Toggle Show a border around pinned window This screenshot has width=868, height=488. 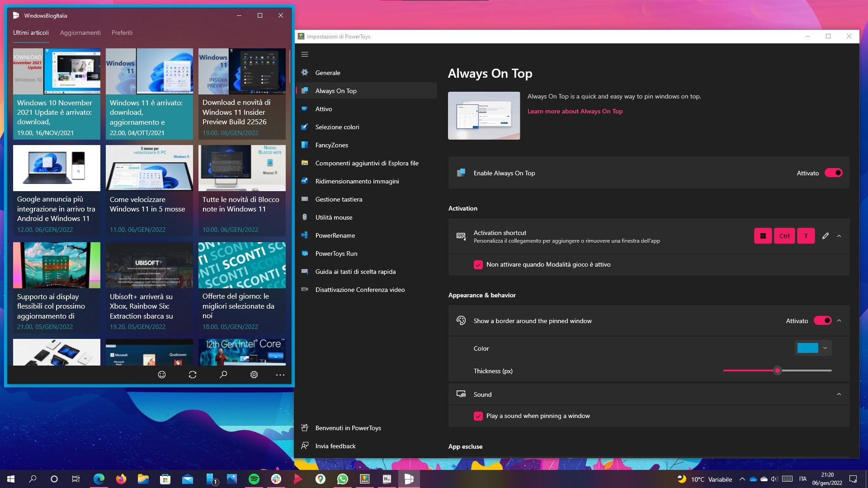822,320
